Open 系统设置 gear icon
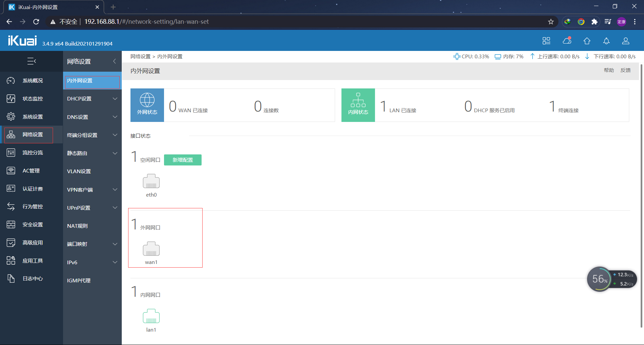Viewport: 644px width, 345px height. [x=11, y=117]
